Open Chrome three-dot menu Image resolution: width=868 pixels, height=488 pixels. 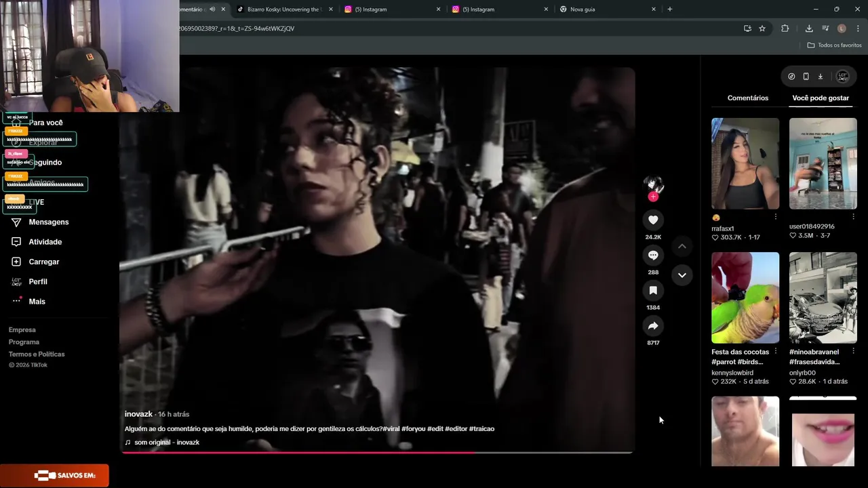(x=859, y=28)
